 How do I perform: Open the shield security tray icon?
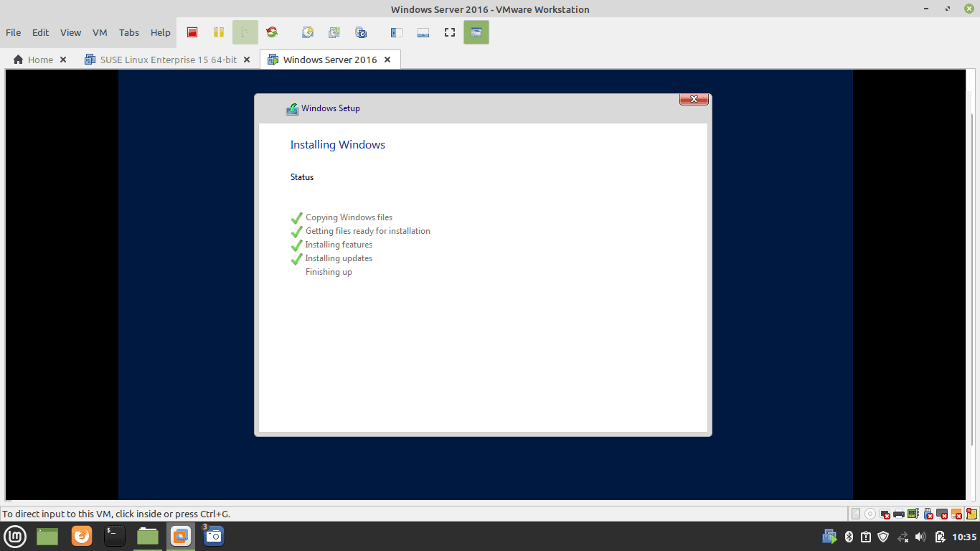click(884, 537)
